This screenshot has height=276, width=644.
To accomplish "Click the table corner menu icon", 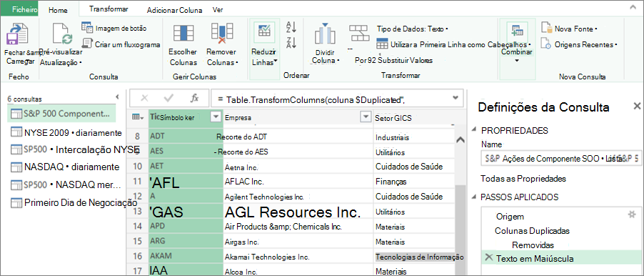I will pyautogui.click(x=138, y=117).
